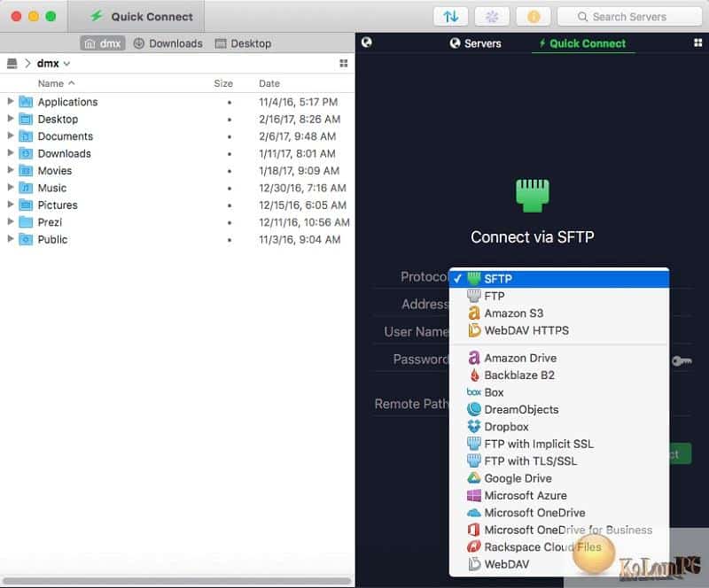Viewport: 709px width, 588px height.
Task: Select the Documents row
Action: click(177, 136)
